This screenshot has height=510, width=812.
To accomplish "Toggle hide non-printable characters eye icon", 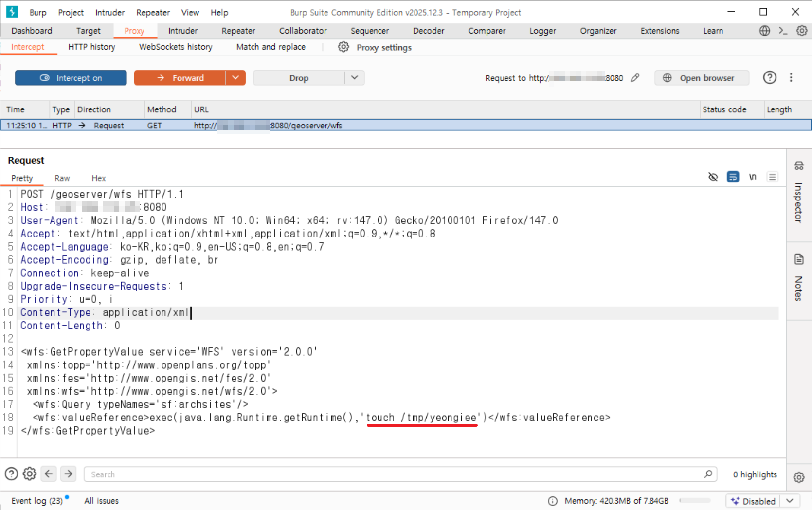I will 713,177.
